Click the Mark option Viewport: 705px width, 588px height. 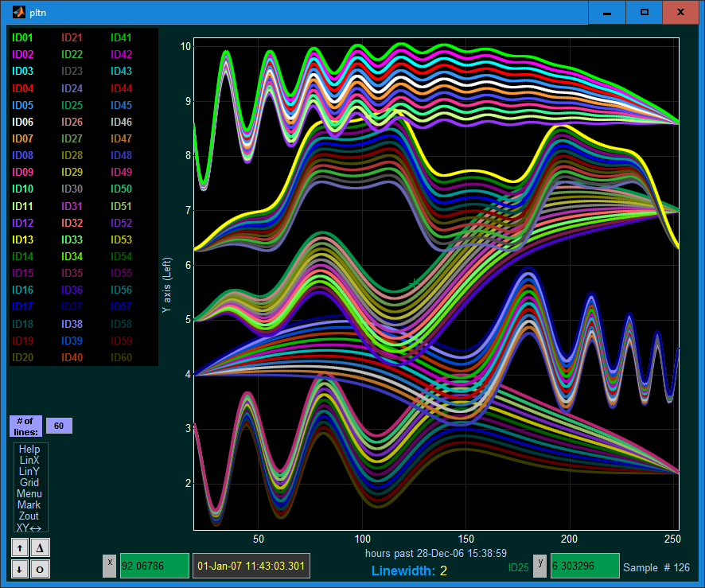coord(29,504)
